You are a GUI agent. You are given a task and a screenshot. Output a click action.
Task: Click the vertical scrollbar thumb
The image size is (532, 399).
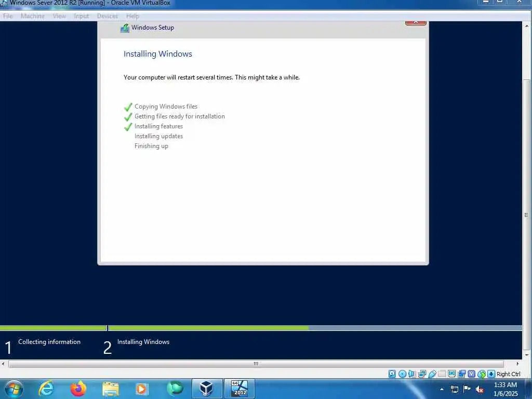coord(527,215)
